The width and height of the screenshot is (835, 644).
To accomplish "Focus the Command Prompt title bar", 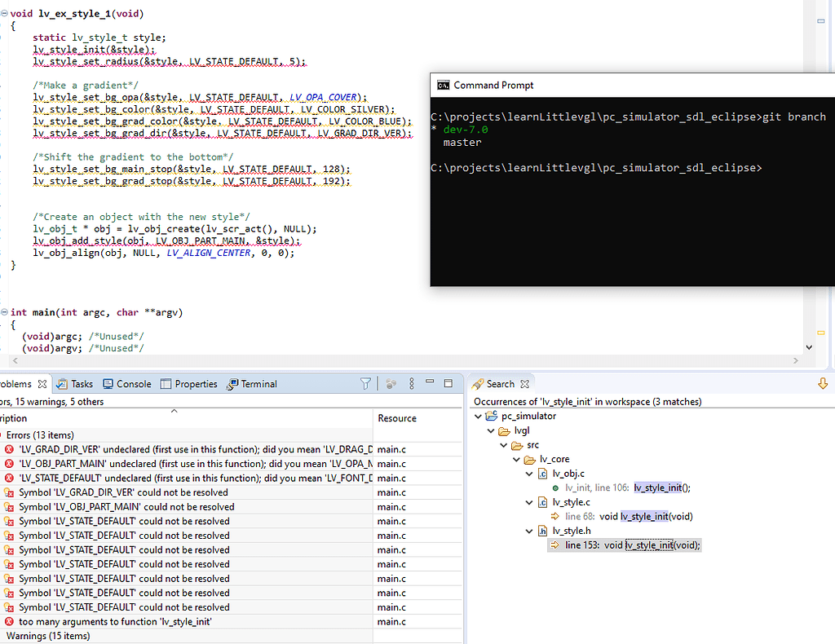I will [632, 85].
